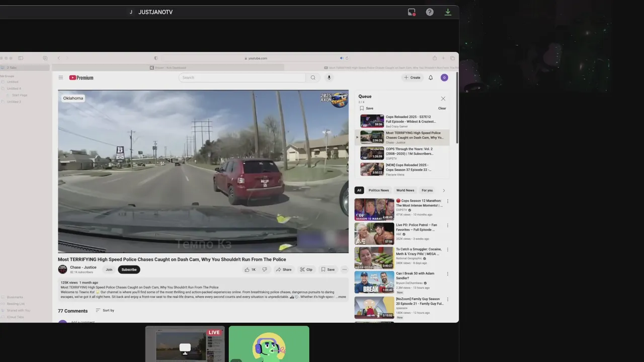Open options for Can I Break 50 video

pos(447,274)
